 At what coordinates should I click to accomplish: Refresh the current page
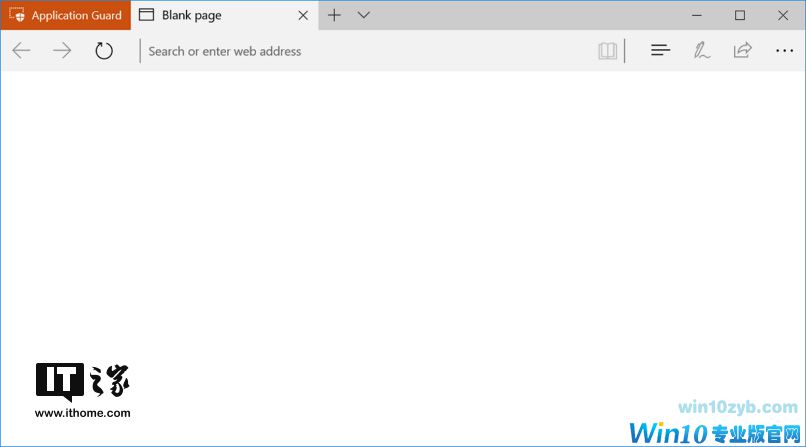coord(104,50)
